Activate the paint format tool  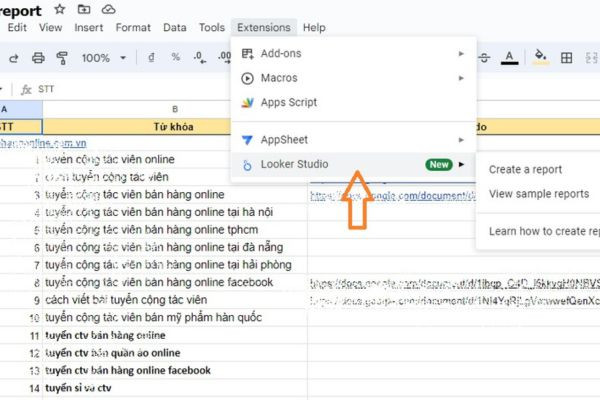point(62,58)
